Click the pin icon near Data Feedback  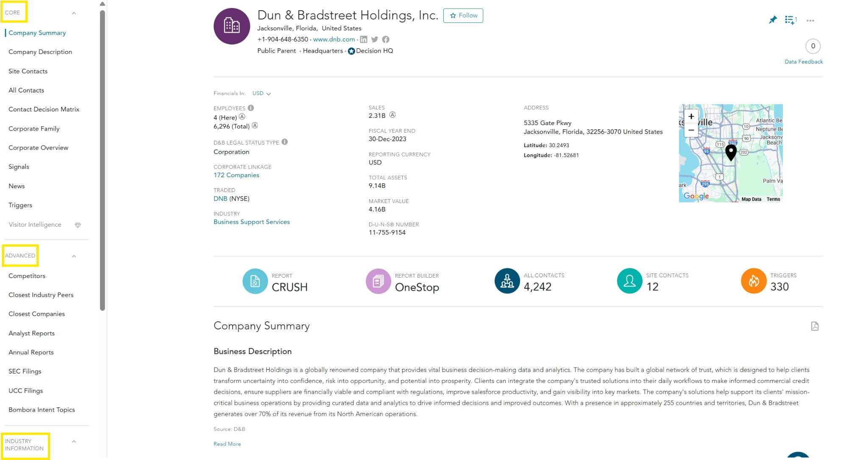pyautogui.click(x=773, y=20)
